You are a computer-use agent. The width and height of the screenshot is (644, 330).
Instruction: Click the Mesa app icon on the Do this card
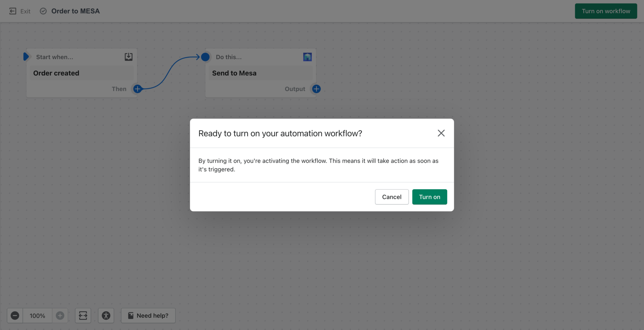pyautogui.click(x=308, y=57)
